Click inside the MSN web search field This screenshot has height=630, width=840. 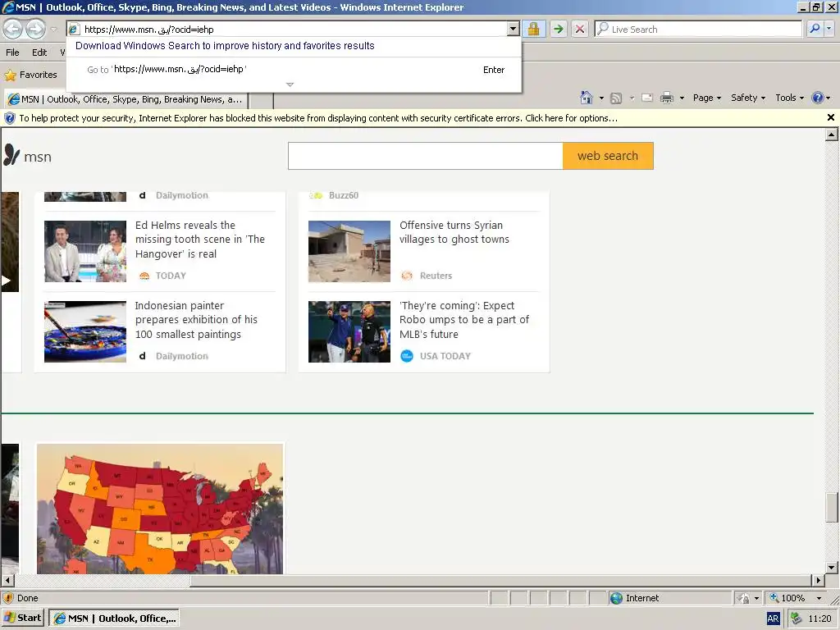tap(426, 156)
